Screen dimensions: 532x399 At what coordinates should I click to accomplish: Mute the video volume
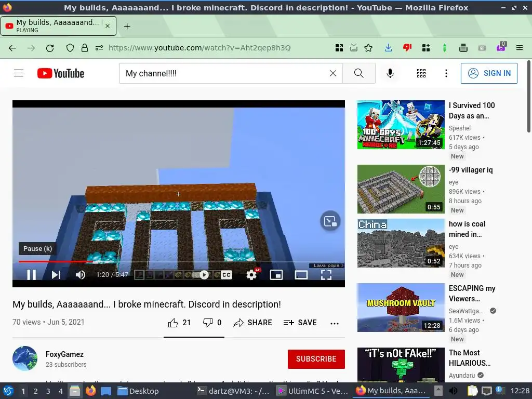coord(81,274)
